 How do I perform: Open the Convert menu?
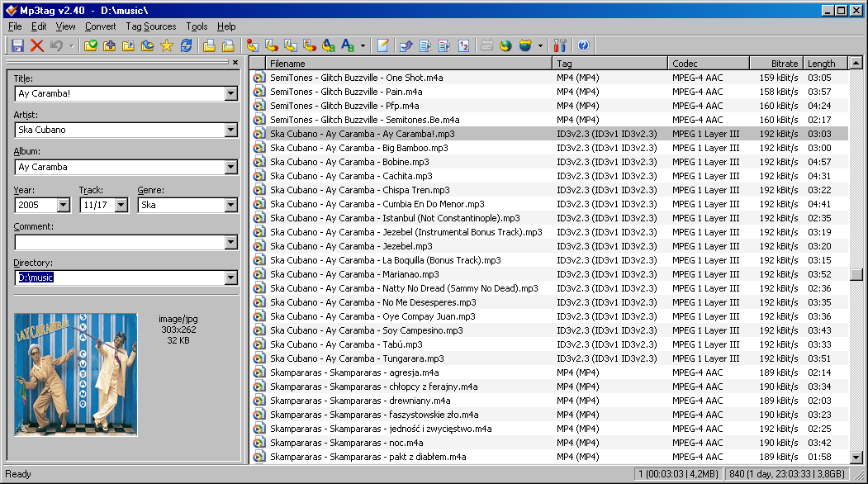(100, 26)
